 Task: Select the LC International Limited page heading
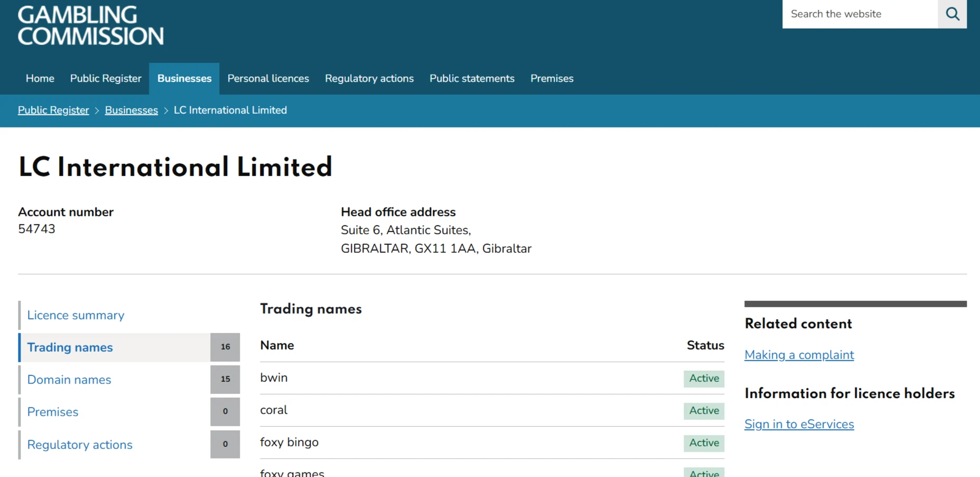point(175,167)
